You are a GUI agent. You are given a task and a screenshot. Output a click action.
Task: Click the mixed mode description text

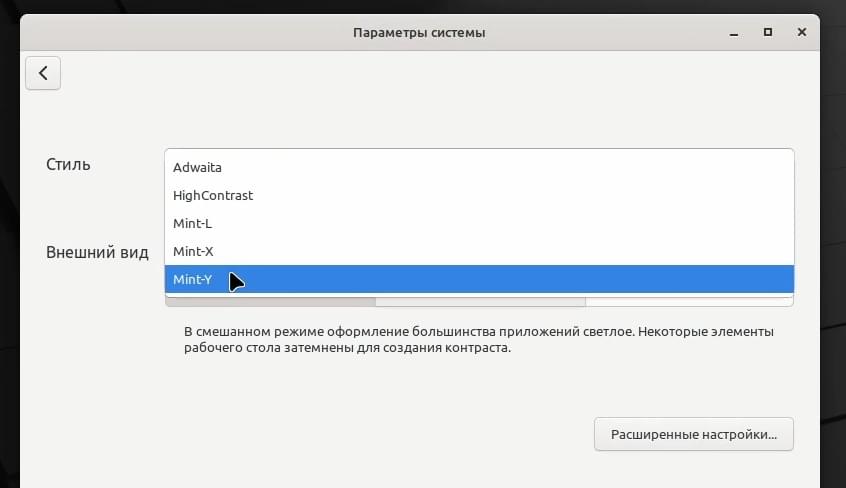(x=479, y=340)
